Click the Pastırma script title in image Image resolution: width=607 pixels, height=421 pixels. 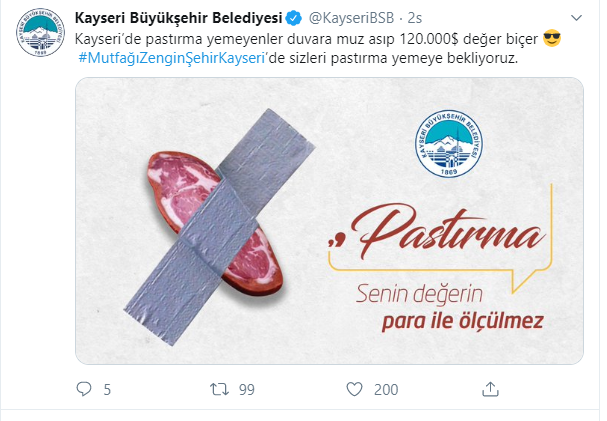tap(437, 231)
